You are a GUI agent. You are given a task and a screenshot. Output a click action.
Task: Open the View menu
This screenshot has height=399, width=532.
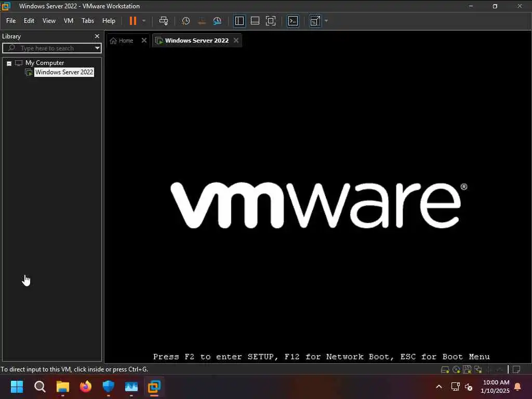coord(49,21)
